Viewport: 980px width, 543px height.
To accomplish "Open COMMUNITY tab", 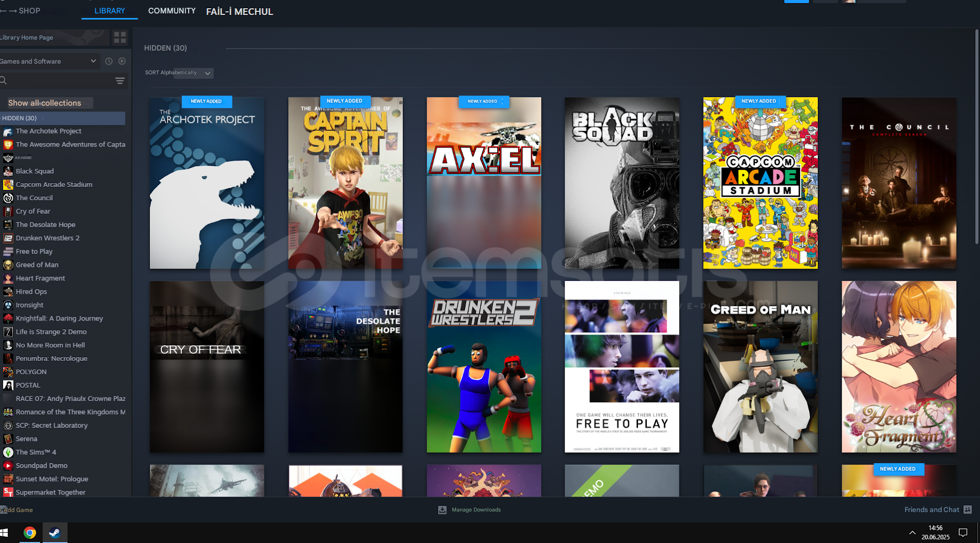I will coord(172,11).
